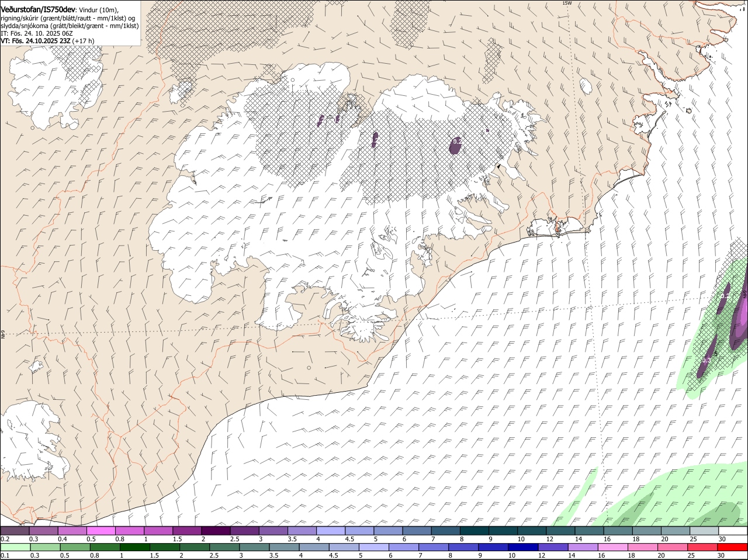
Task: Select lower legend swatch between 12 and 14
Action: click(x=555, y=547)
